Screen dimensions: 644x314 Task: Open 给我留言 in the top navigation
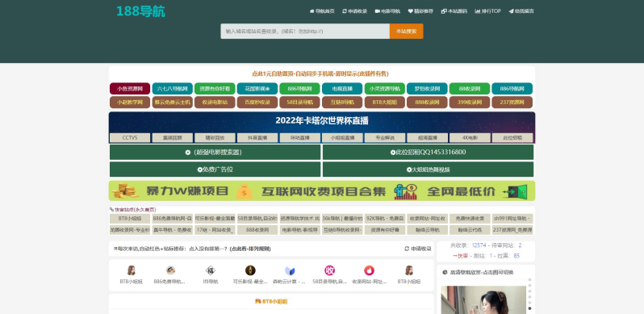(521, 11)
